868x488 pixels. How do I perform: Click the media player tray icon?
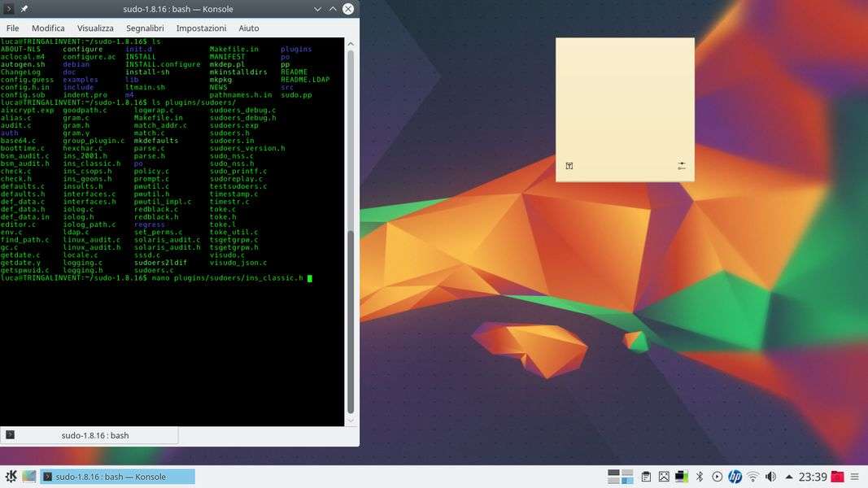[x=717, y=477]
